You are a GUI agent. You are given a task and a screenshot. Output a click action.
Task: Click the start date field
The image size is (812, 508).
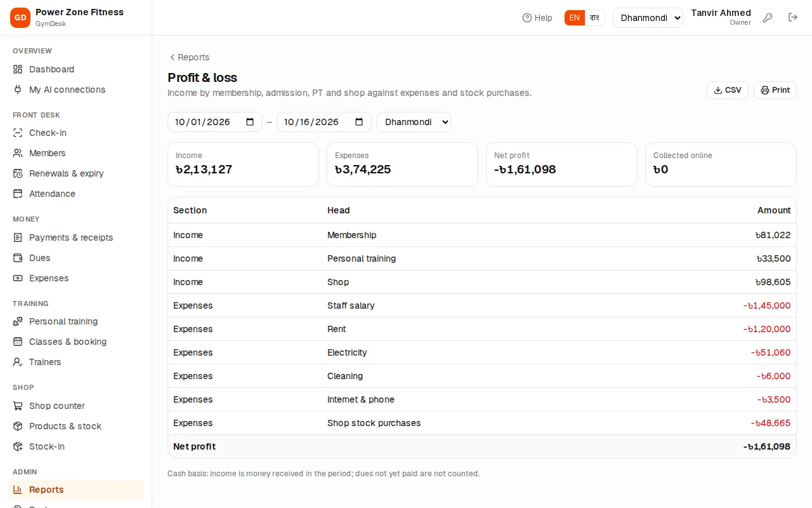214,122
